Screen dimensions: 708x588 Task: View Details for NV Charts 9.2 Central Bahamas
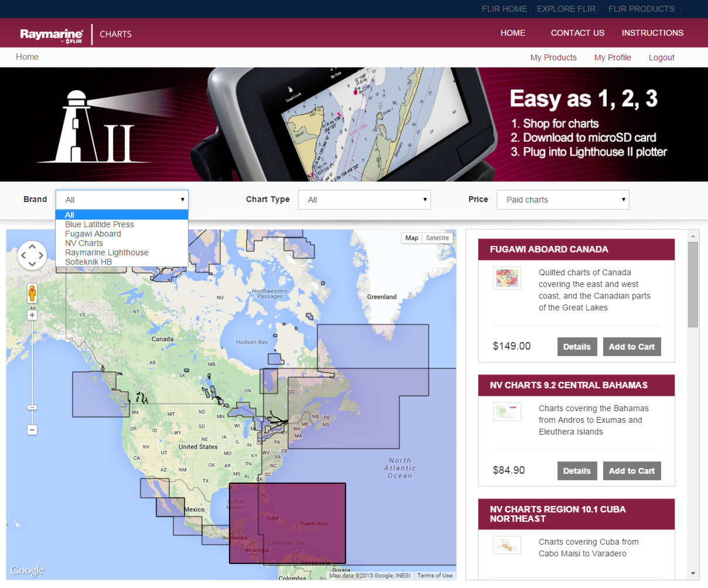coord(577,471)
